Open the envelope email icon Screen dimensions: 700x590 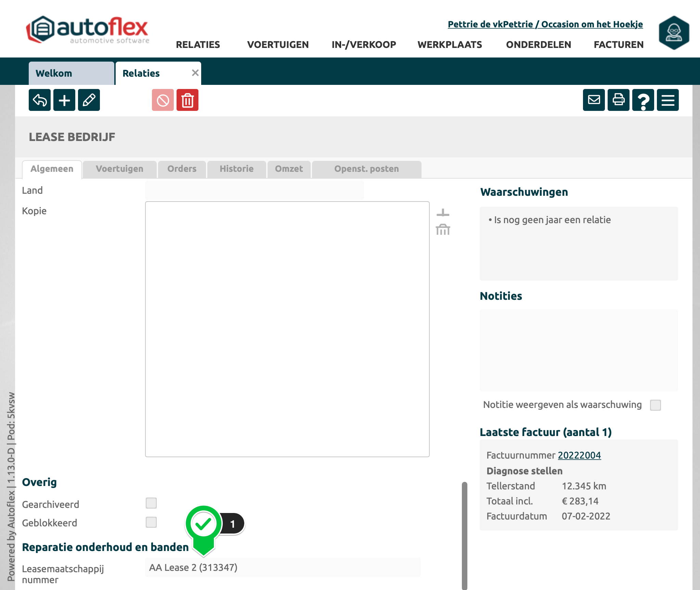tap(594, 100)
